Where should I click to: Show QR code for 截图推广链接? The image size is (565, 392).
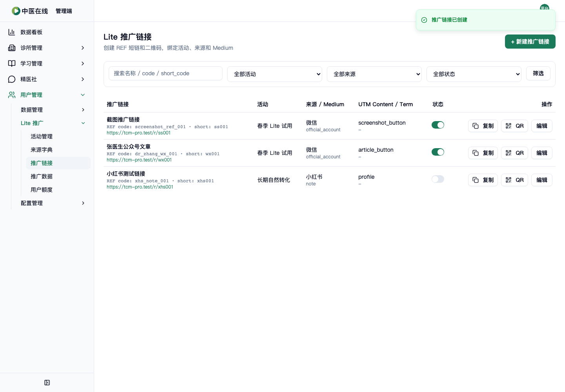(x=514, y=126)
